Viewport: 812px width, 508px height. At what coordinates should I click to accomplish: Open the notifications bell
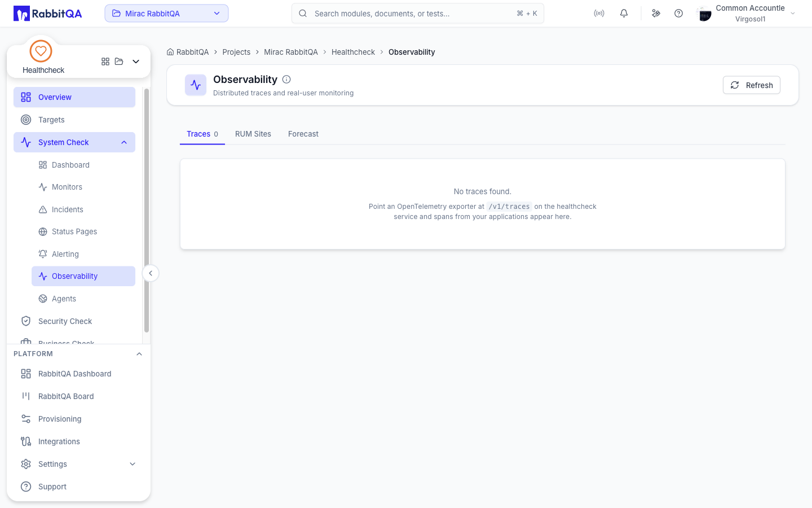click(x=624, y=14)
